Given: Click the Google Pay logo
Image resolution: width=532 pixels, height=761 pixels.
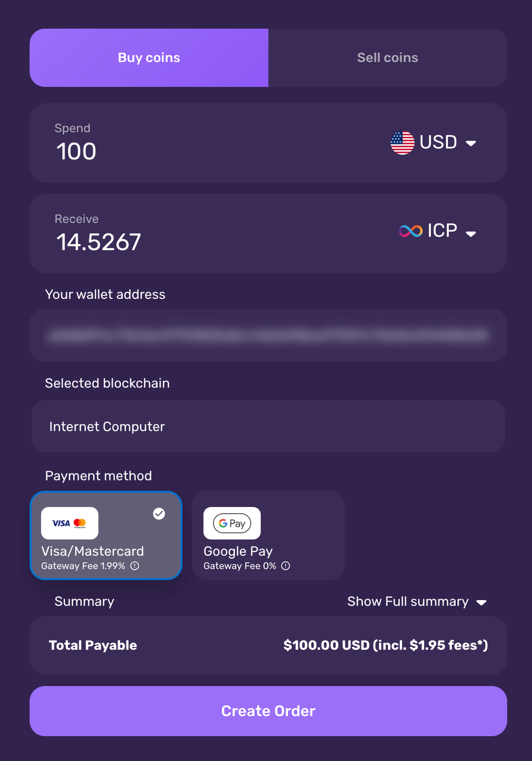Looking at the screenshot, I should tap(232, 523).
